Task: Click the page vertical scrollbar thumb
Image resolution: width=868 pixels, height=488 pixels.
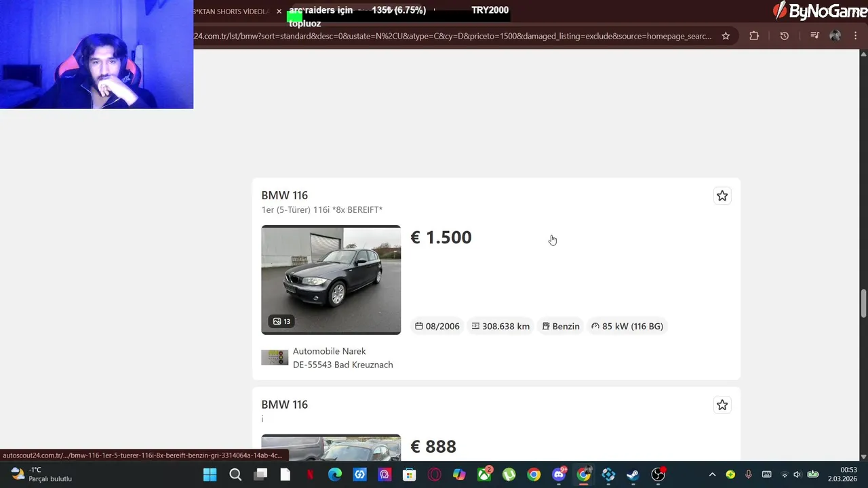Action: click(863, 304)
